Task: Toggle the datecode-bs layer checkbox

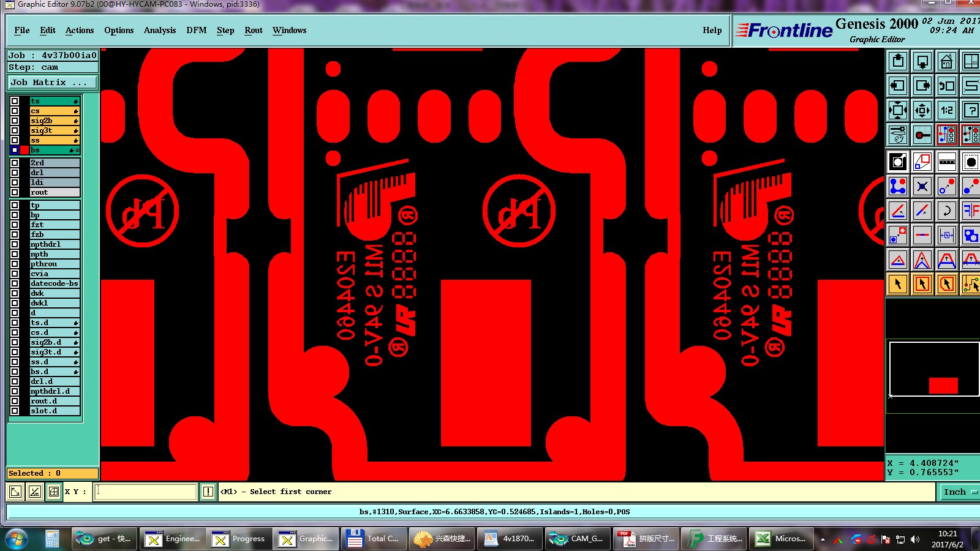Action: click(15, 283)
